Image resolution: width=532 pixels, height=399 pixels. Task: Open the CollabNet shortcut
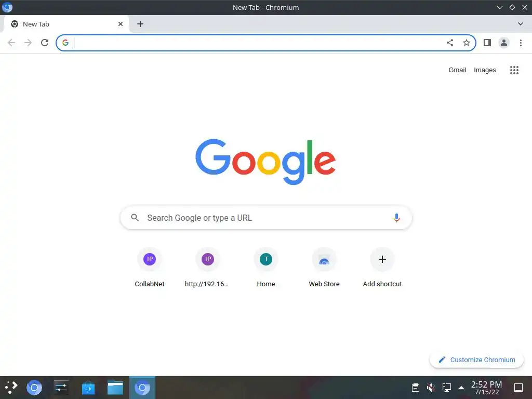150,268
